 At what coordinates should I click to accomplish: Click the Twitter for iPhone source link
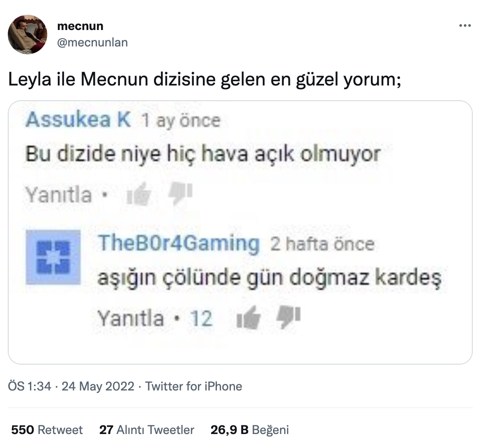pyautogui.click(x=193, y=386)
